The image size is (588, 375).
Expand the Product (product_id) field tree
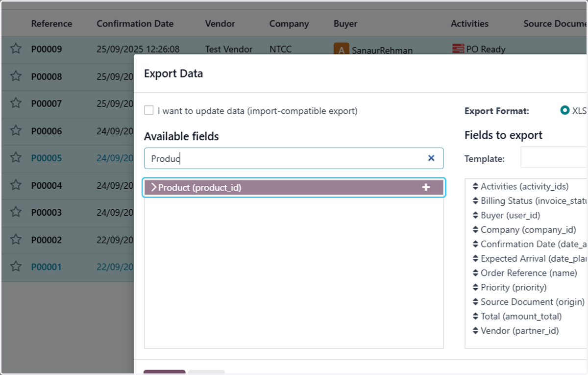pyautogui.click(x=154, y=187)
